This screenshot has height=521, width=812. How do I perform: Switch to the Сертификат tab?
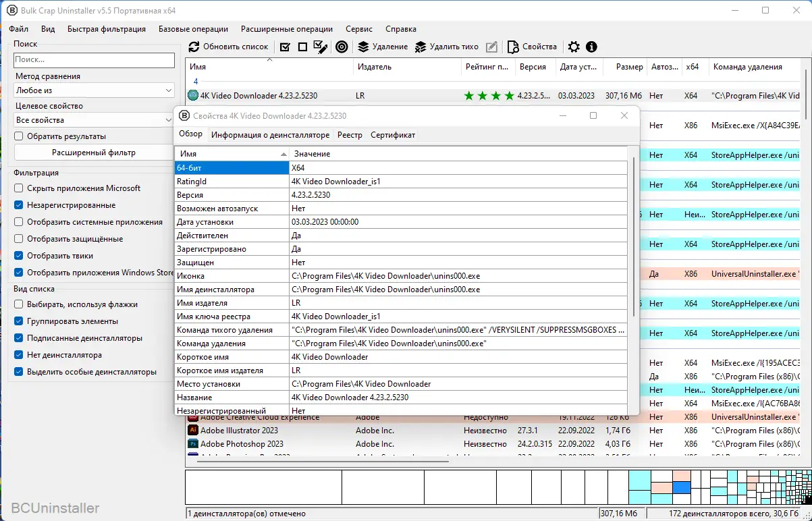click(393, 135)
